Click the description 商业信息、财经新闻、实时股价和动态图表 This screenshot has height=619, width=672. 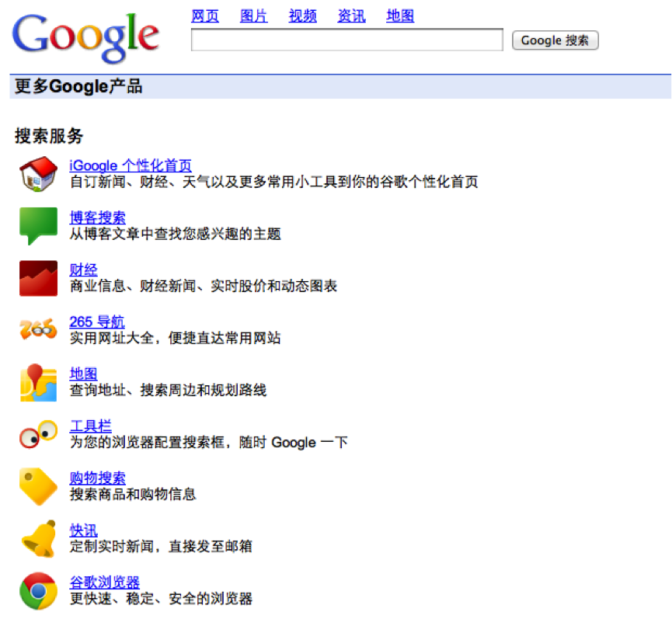[204, 286]
